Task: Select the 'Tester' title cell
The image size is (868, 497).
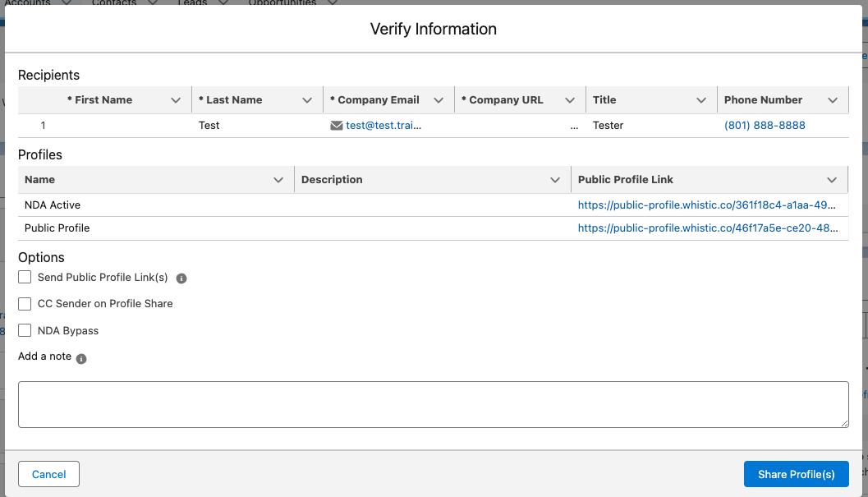Action: coord(608,126)
